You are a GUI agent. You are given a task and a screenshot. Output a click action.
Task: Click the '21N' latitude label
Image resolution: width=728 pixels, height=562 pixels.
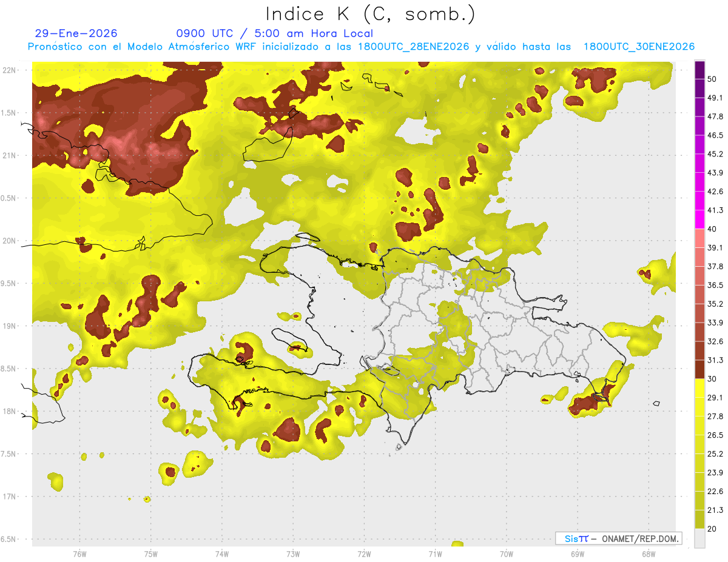(x=9, y=155)
